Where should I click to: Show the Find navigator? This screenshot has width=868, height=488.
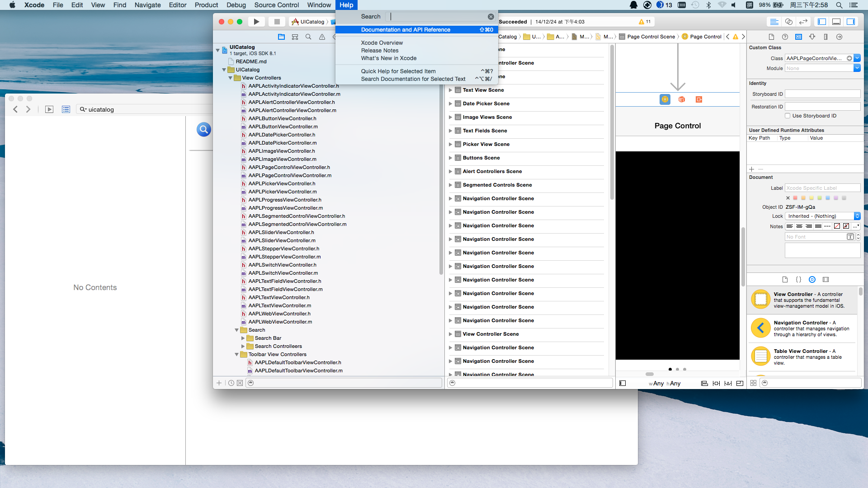pos(308,37)
